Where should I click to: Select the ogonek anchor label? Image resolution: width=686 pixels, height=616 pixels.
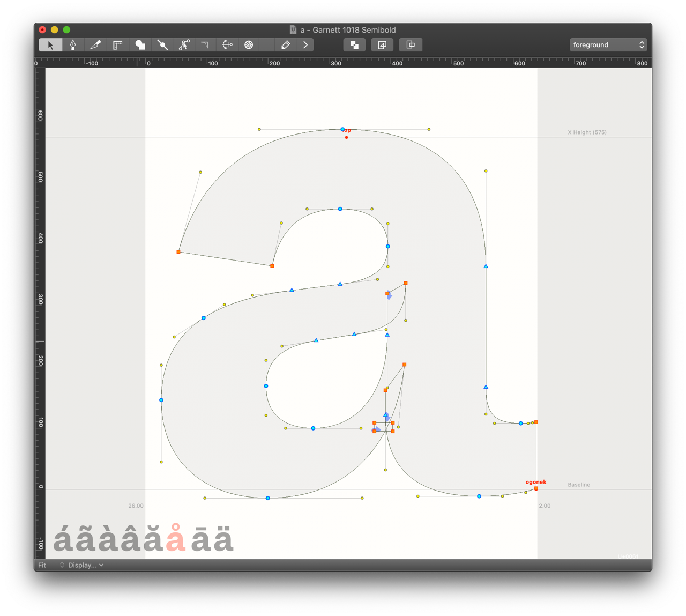tap(536, 482)
